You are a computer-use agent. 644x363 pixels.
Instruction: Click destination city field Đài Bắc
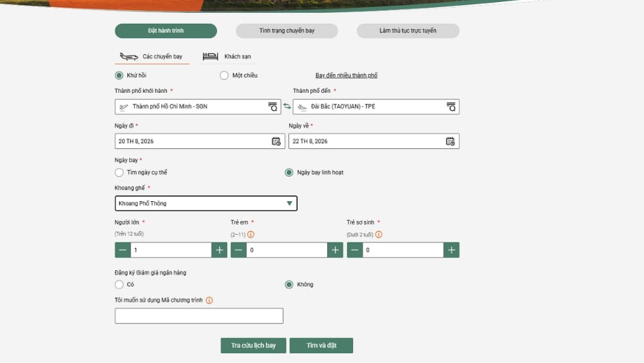click(376, 107)
